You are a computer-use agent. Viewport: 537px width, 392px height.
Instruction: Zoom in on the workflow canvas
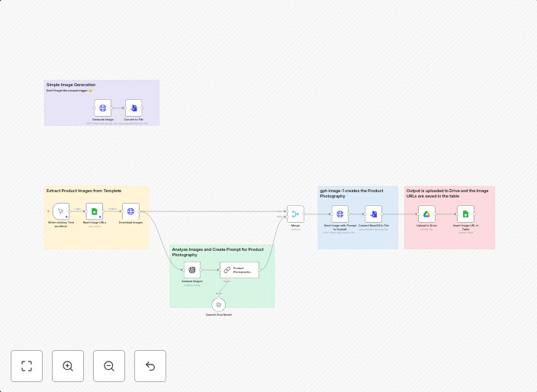pyautogui.click(x=68, y=366)
